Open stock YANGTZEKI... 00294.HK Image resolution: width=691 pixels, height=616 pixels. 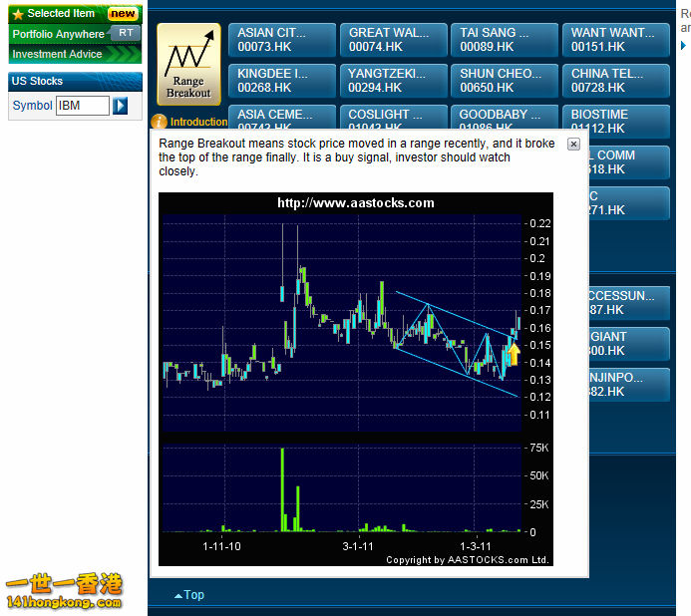(x=394, y=81)
